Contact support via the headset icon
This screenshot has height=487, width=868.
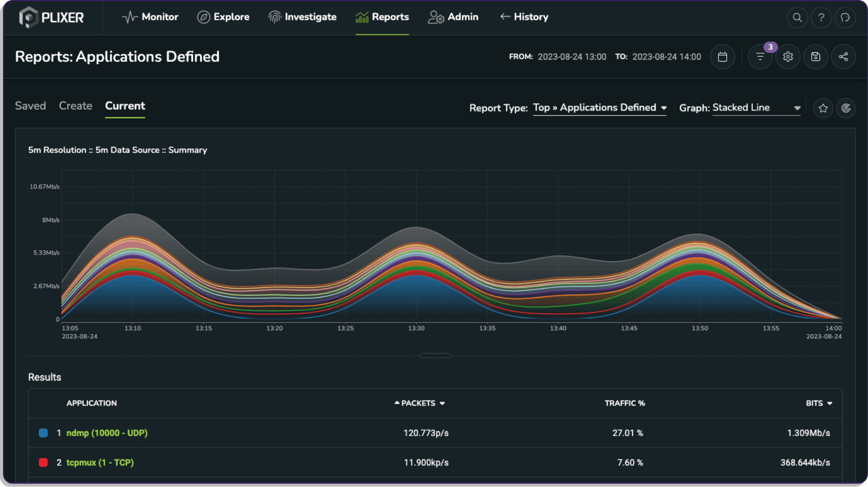click(845, 18)
